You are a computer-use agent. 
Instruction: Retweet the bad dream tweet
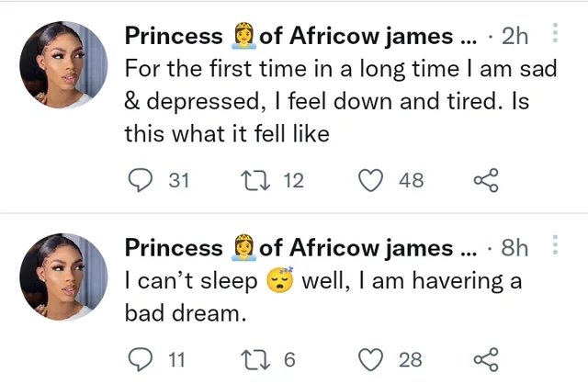point(255,359)
